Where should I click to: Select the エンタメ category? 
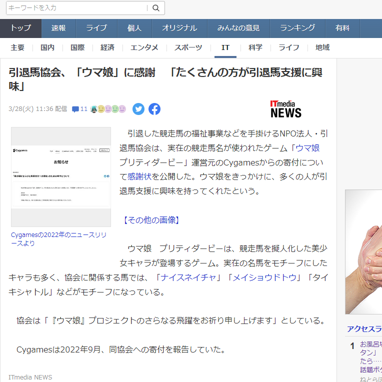144,48
